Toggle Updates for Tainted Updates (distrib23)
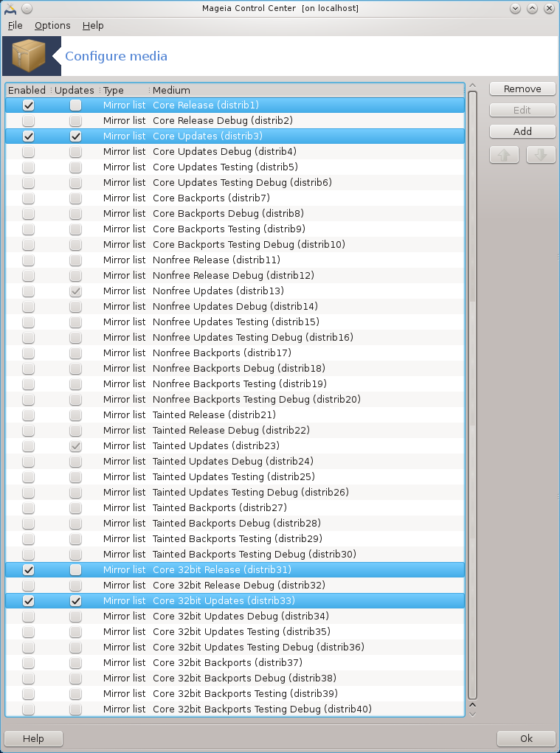Image resolution: width=560 pixels, height=753 pixels. pos(75,445)
